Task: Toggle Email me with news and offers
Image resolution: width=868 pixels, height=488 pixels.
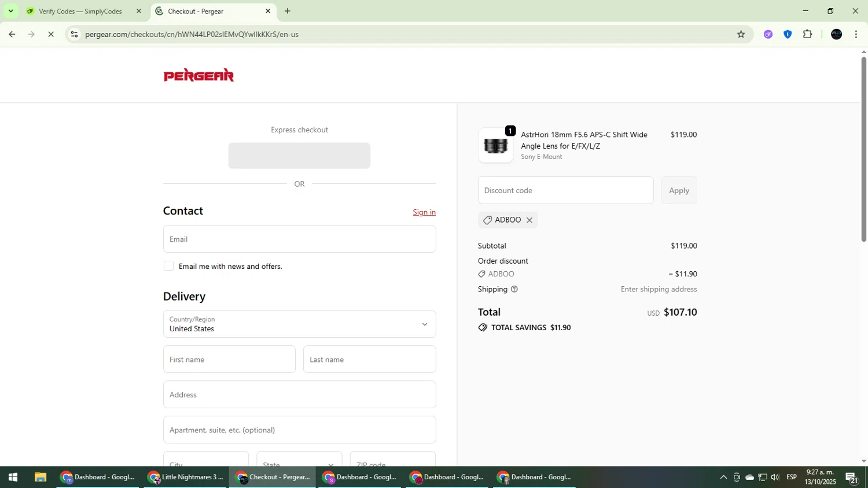Action: point(168,266)
